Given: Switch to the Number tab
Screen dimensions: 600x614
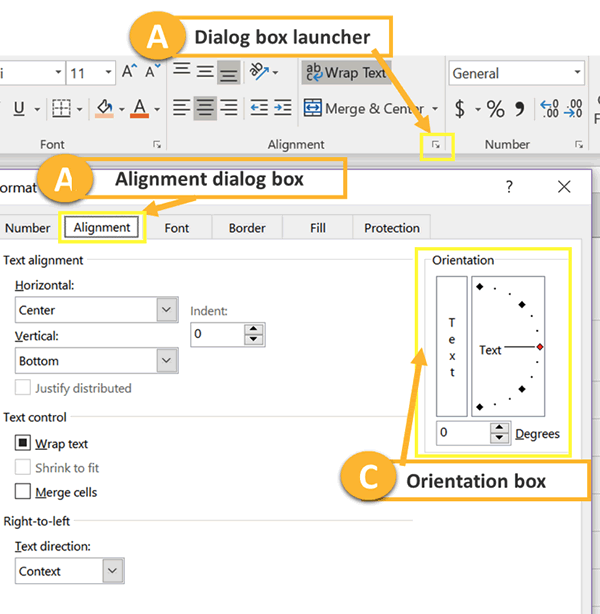Looking at the screenshot, I should pyautogui.click(x=27, y=228).
